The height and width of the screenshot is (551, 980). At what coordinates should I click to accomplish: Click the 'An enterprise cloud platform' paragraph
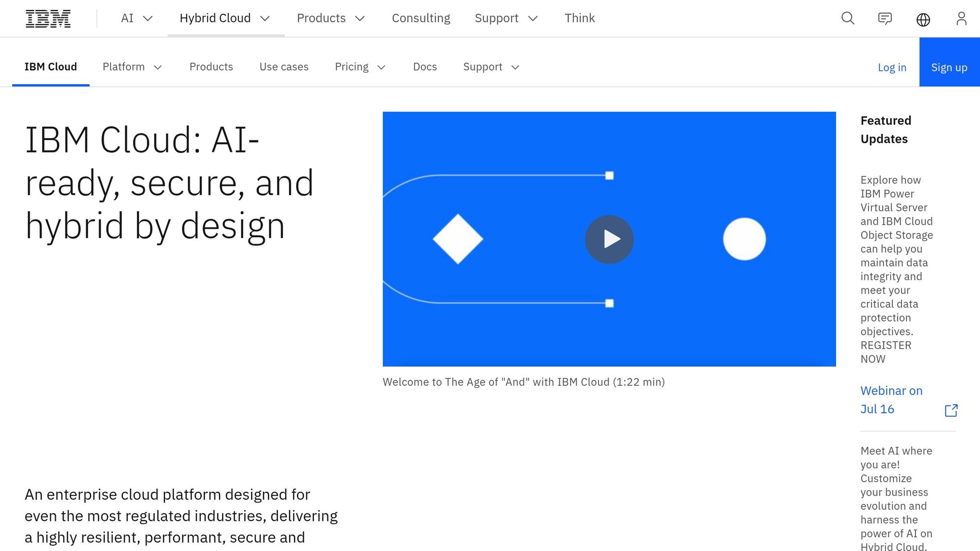(x=181, y=516)
